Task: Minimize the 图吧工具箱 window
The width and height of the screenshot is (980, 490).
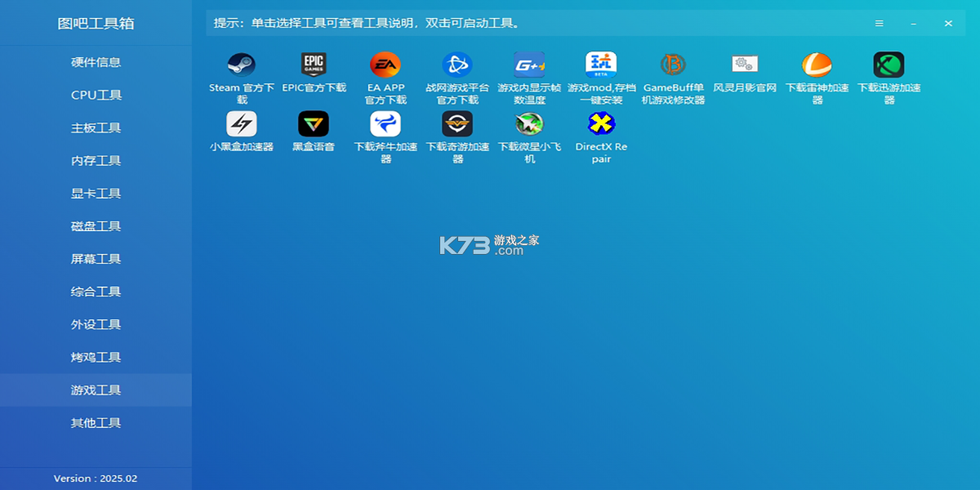Action: (914, 23)
